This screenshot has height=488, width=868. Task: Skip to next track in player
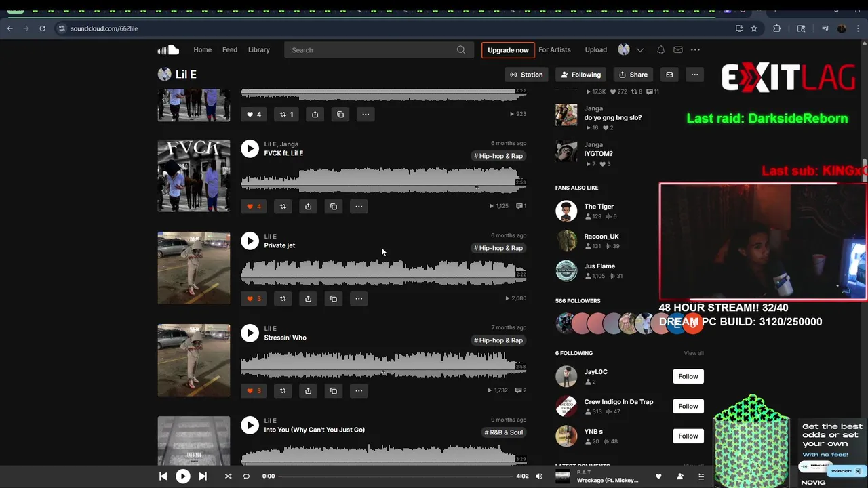(x=203, y=476)
